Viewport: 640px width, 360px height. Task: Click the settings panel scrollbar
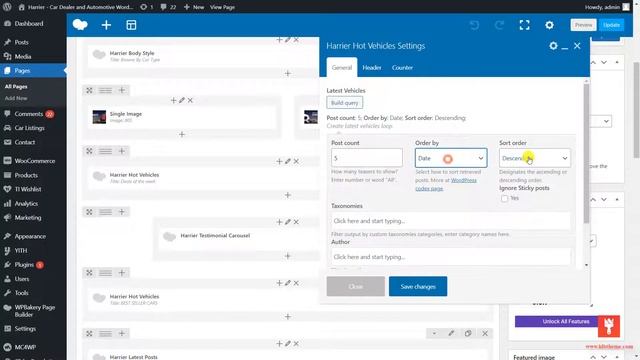point(586,153)
